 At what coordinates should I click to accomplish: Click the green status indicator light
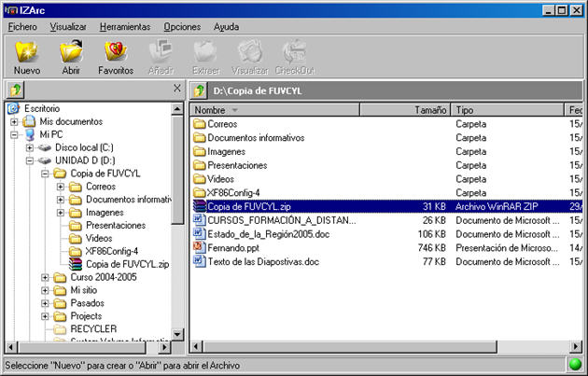pyautogui.click(x=574, y=365)
